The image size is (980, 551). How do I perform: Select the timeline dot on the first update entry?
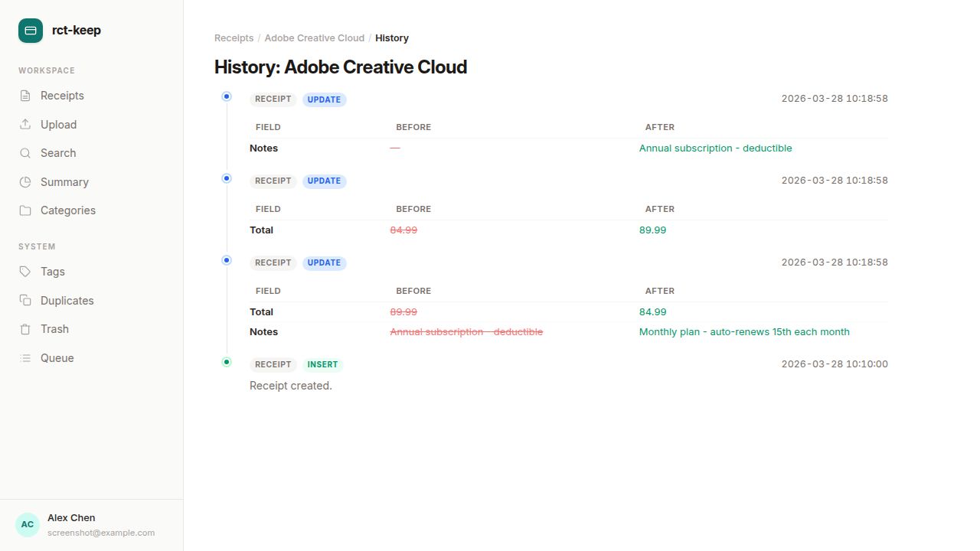click(x=227, y=96)
